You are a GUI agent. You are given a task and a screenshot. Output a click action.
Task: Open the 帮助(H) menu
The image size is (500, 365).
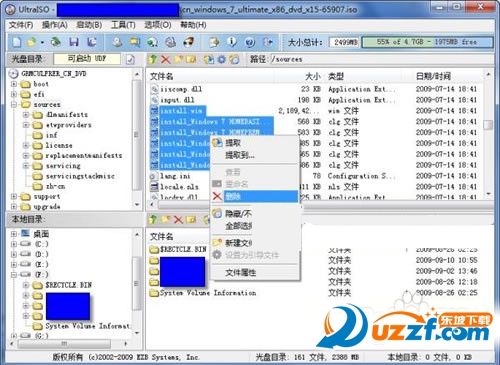(193, 25)
